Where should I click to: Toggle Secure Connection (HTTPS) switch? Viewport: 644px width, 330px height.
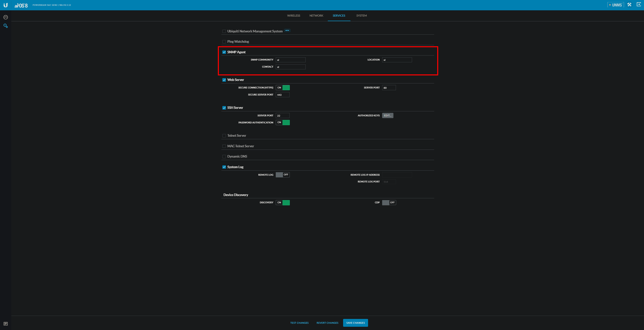pyautogui.click(x=283, y=88)
